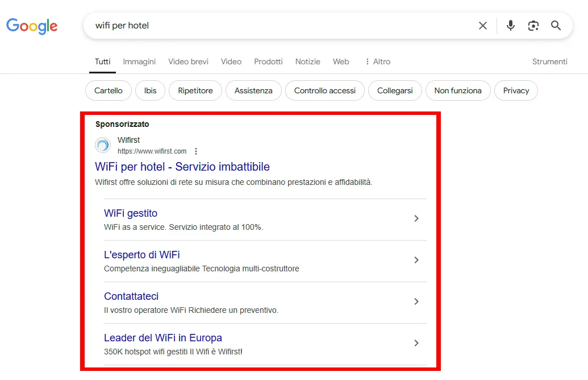Select the Non funziona filter chip
588x380 pixels.
click(x=458, y=90)
